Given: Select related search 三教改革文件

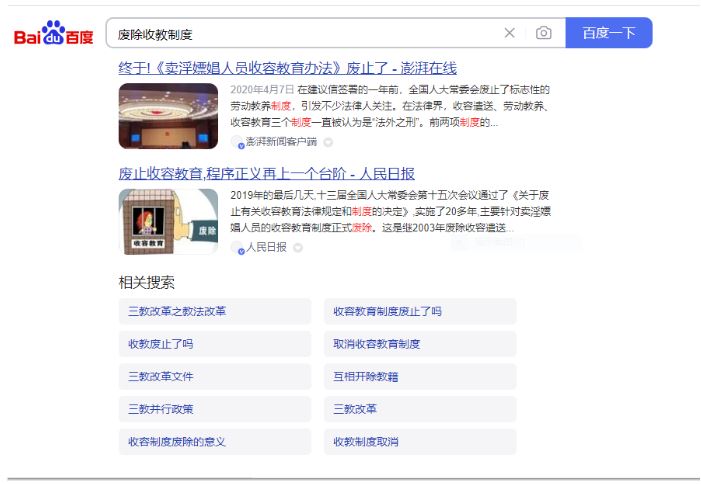Looking at the screenshot, I should coord(215,377).
